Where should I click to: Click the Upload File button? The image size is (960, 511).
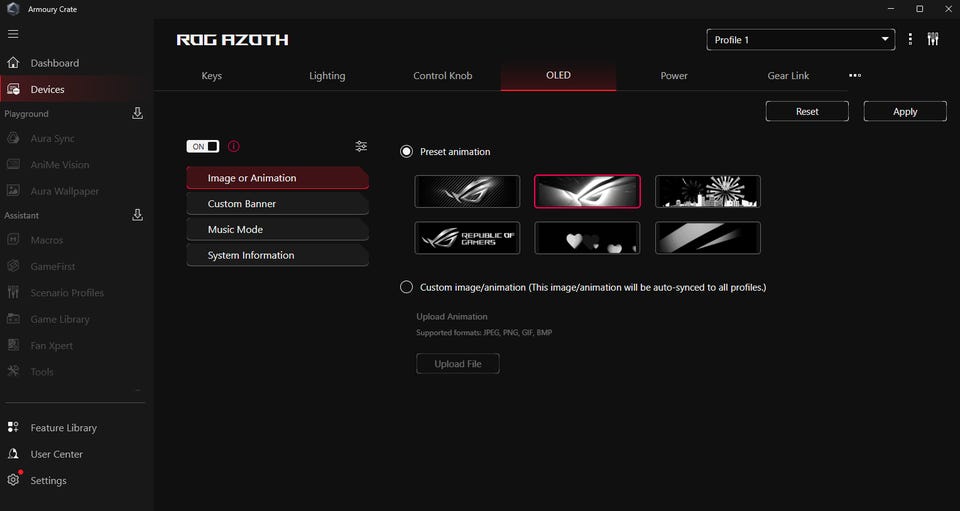(x=458, y=364)
